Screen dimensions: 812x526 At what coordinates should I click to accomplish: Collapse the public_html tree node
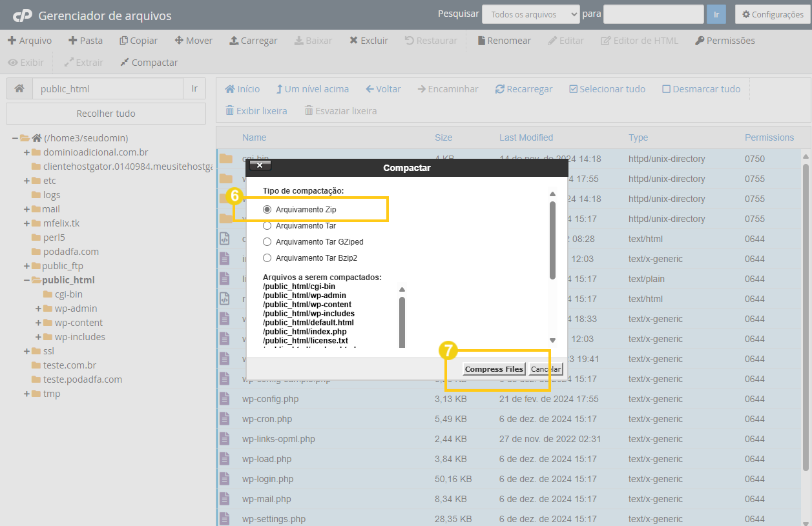pos(26,280)
